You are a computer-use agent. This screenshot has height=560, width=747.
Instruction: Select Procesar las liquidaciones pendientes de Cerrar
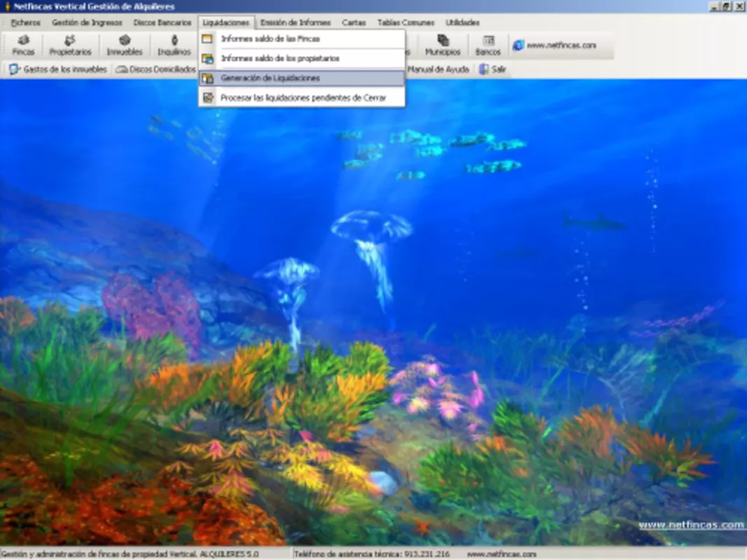pyautogui.click(x=302, y=97)
